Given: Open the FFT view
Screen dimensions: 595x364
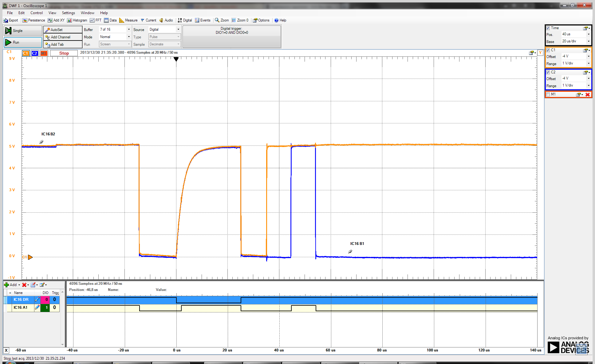Looking at the screenshot, I should click(x=96, y=20).
